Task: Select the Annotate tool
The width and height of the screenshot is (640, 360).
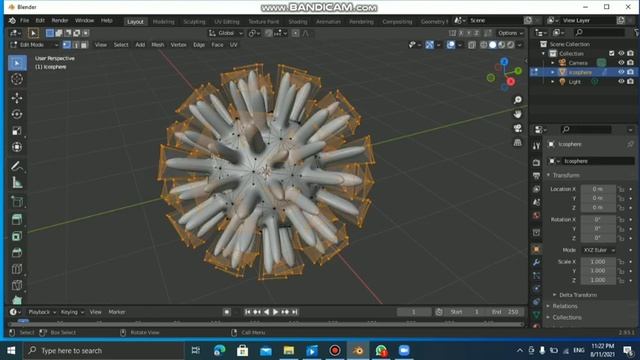Action: coord(17,166)
